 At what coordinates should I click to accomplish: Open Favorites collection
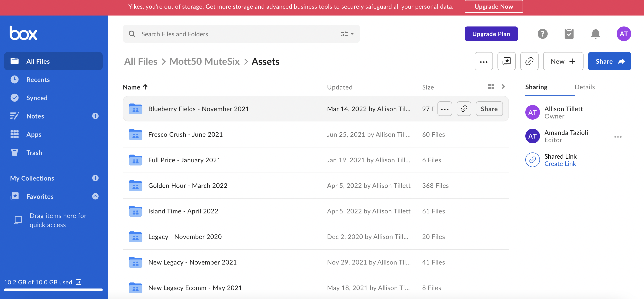click(x=40, y=196)
